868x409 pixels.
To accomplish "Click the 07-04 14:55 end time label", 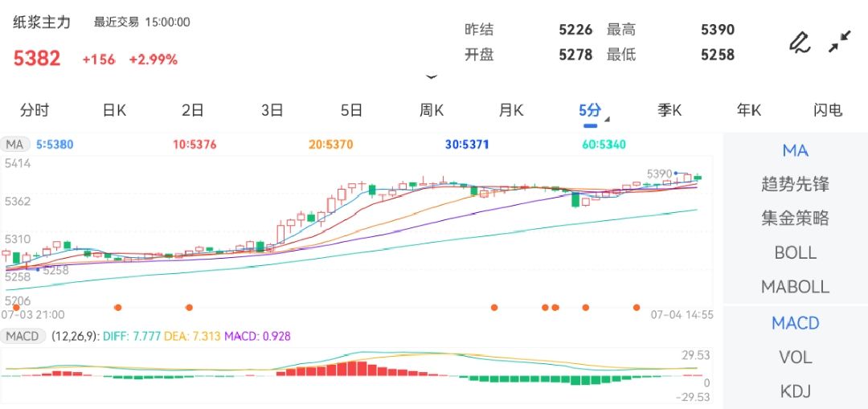I will click(682, 315).
